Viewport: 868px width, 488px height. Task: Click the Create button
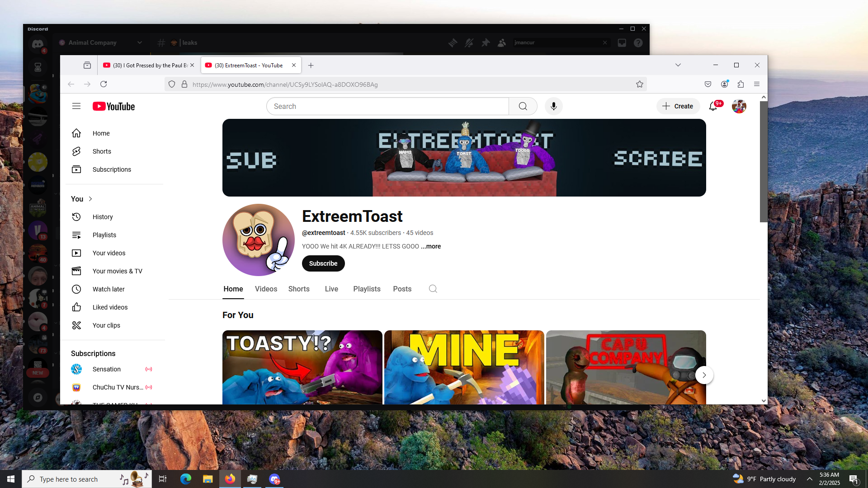click(x=678, y=106)
